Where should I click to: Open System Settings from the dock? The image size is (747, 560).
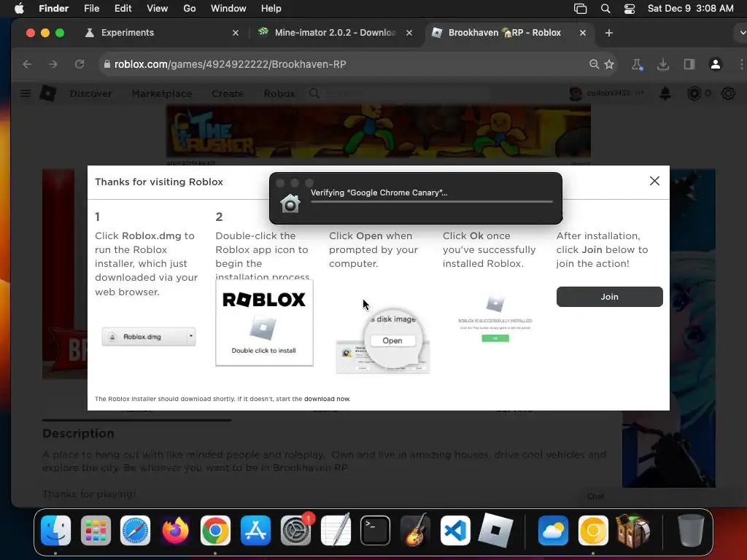296,530
